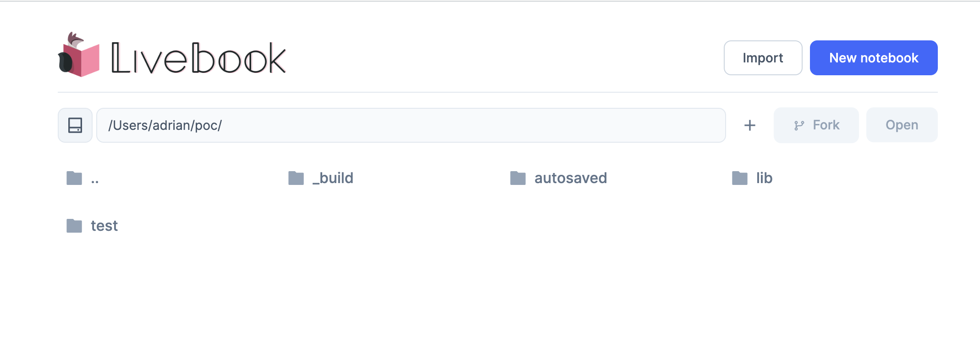The width and height of the screenshot is (980, 346).
Task: Fork the selected notebook
Action: [816, 125]
